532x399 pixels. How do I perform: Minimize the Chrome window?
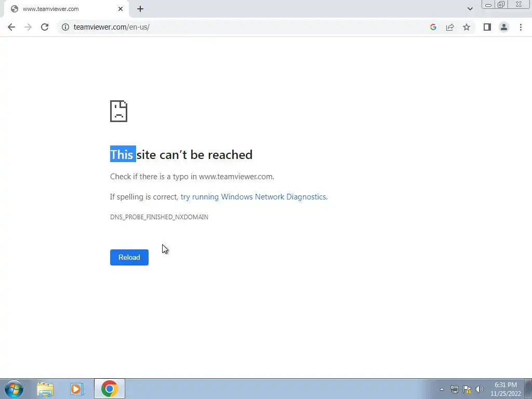pos(488,4)
